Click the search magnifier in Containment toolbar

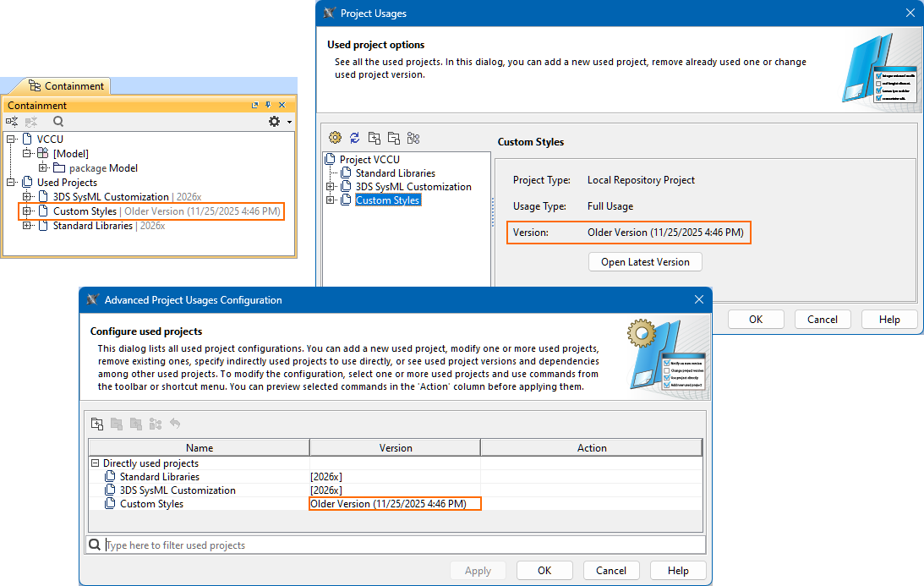pos(58,122)
